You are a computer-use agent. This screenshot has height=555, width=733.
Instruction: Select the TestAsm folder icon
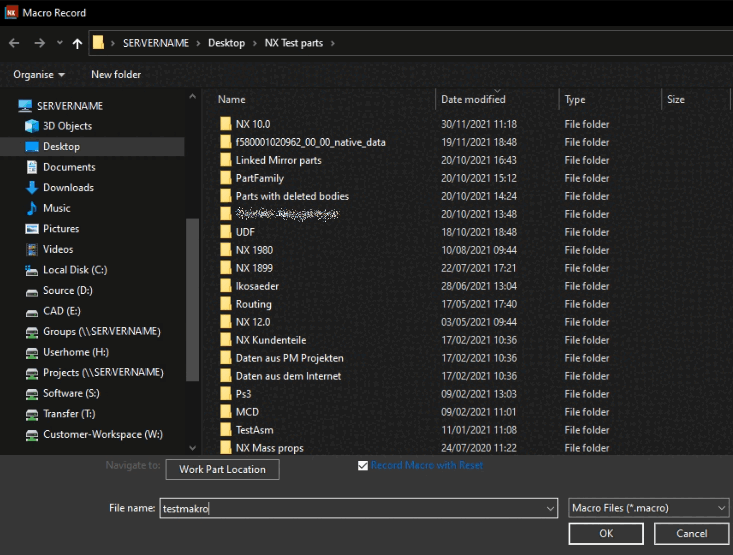tap(226, 430)
